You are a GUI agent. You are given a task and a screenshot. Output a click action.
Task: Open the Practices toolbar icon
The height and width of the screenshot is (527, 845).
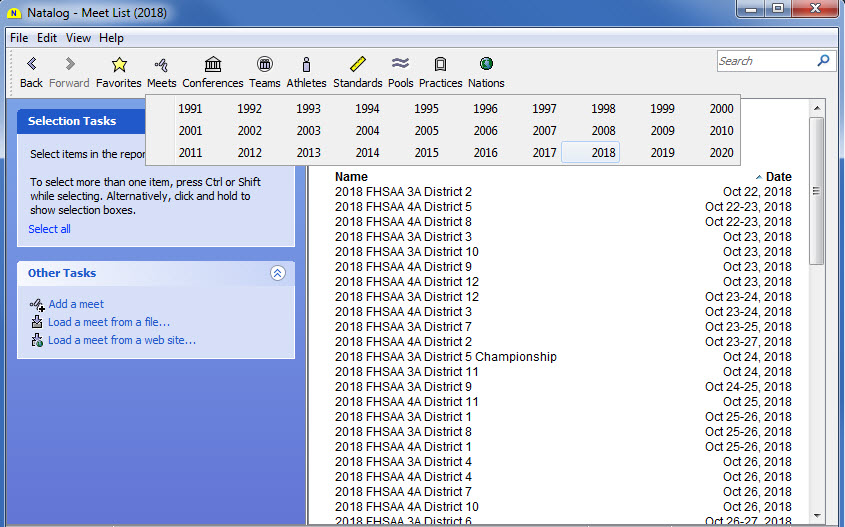[440, 65]
